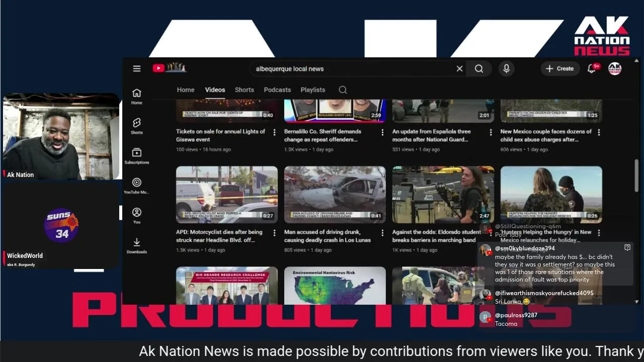
Task: Open 'An update from Española' video title
Action: (x=432, y=136)
